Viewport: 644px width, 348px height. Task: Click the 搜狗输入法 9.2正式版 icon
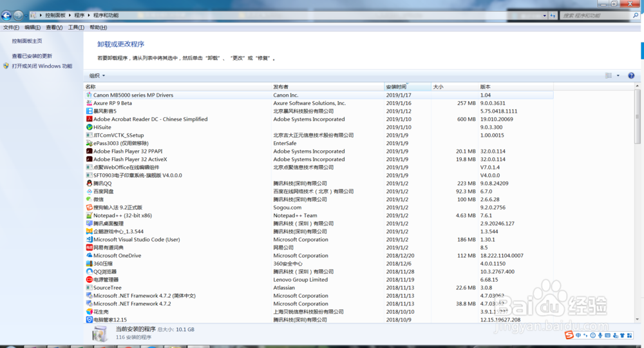click(x=89, y=207)
